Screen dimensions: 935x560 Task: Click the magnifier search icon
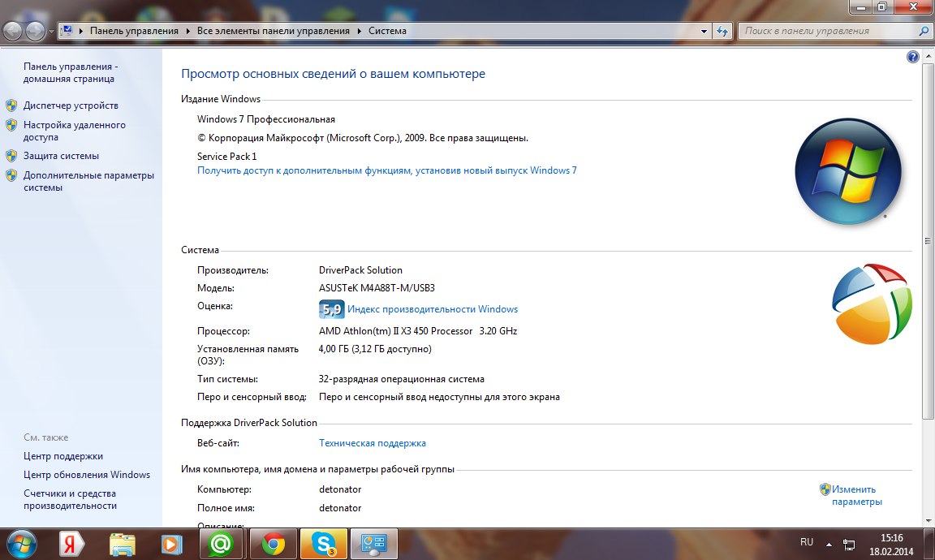924,30
